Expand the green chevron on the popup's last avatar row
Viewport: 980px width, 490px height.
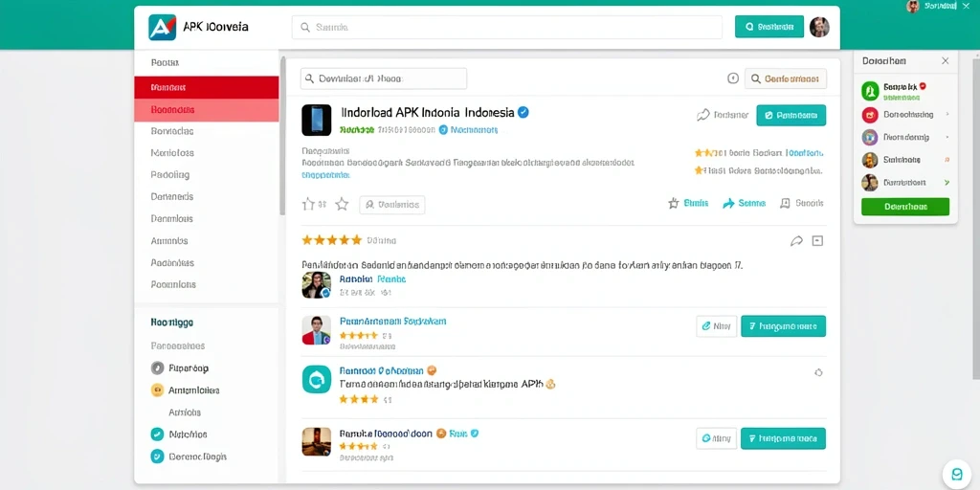click(947, 183)
